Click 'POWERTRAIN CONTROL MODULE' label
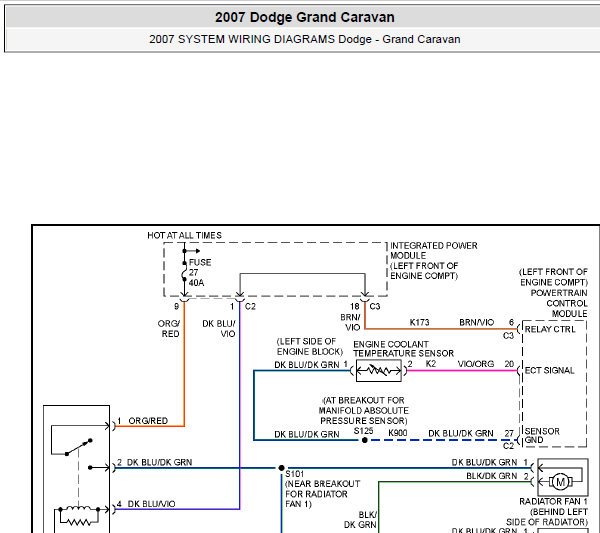 [559, 303]
